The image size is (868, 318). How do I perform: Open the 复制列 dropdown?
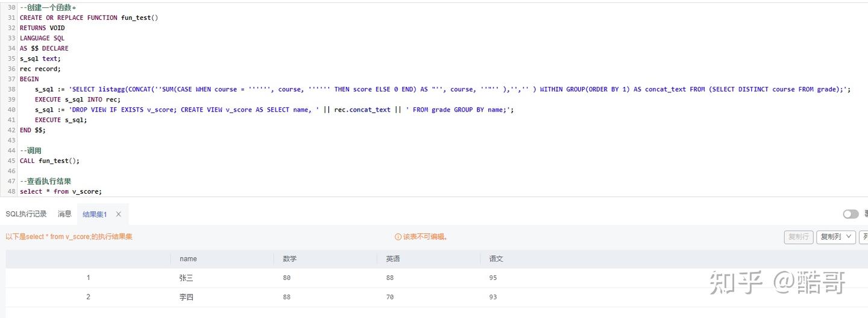[x=837, y=237]
